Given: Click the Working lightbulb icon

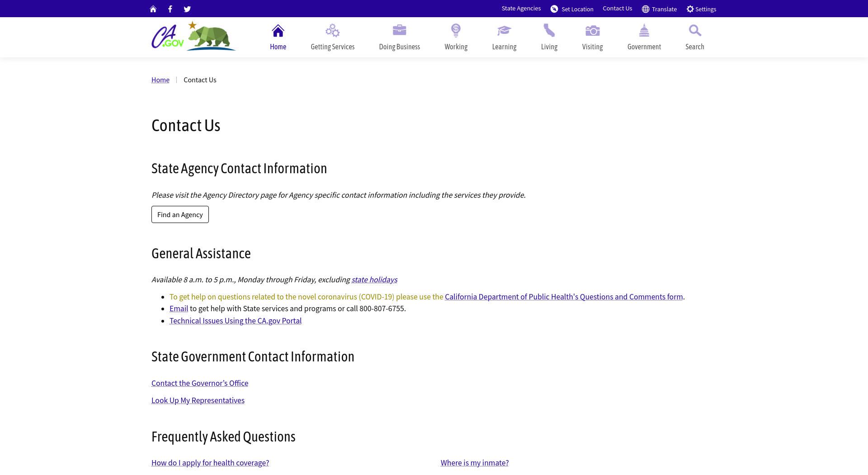Looking at the screenshot, I should 456,31.
